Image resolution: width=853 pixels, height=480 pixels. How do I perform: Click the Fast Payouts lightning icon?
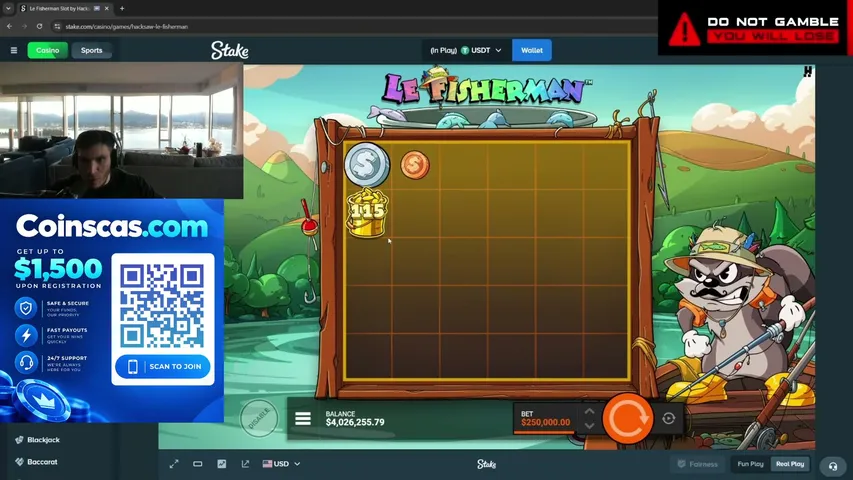tap(26, 335)
